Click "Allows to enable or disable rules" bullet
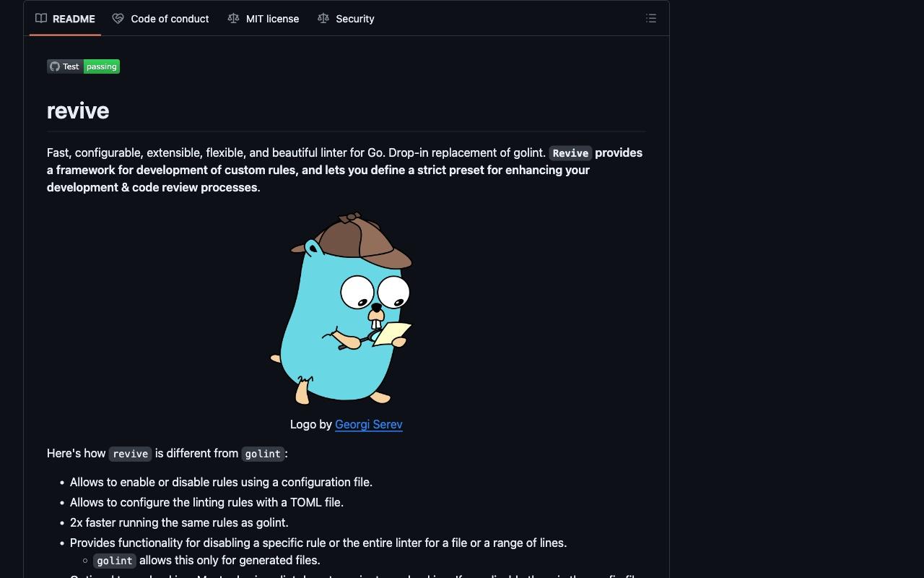Image resolution: width=924 pixels, height=578 pixels. tap(221, 482)
